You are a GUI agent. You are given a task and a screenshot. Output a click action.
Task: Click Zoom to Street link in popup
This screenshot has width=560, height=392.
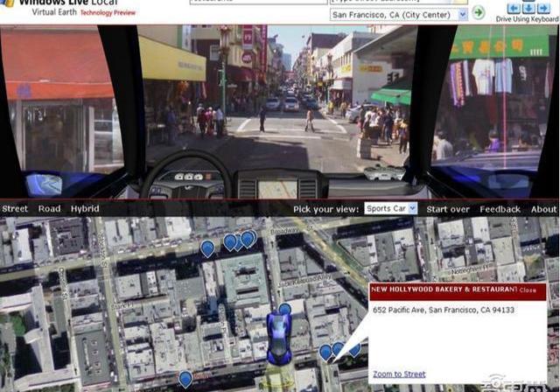399,374
